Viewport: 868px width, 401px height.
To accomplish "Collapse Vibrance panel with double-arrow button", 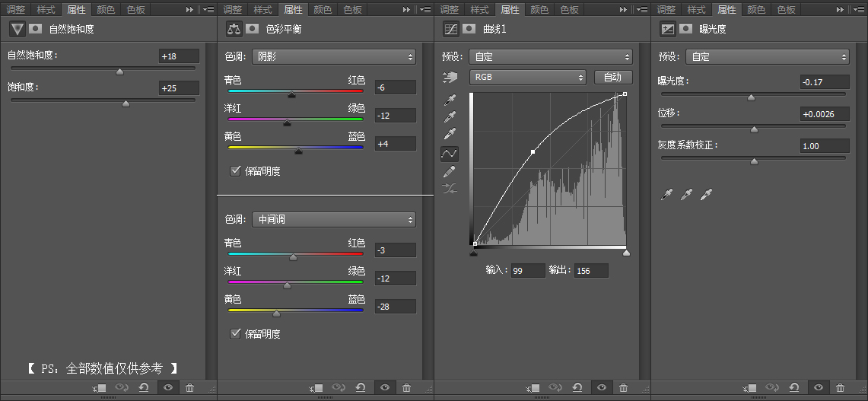I will [190, 9].
